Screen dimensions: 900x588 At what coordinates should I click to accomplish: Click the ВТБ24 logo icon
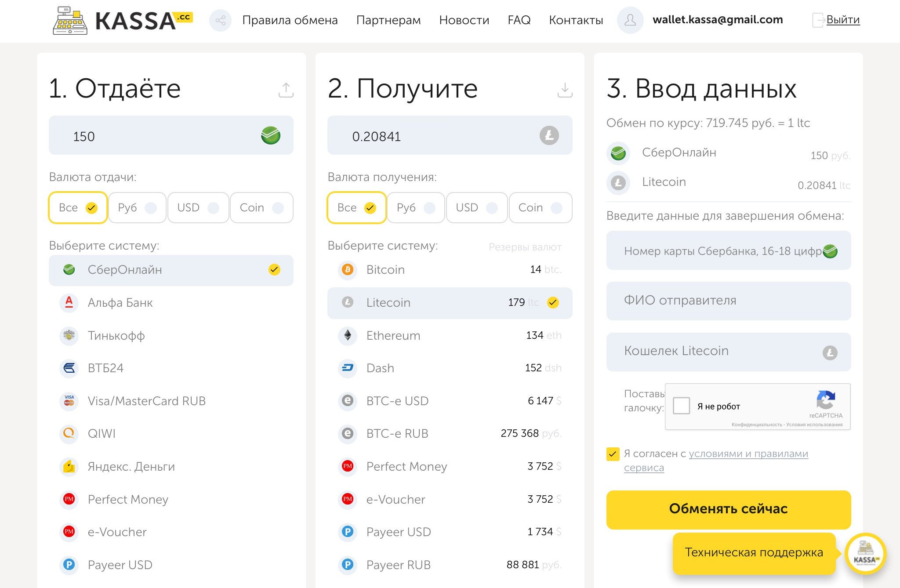[69, 368]
